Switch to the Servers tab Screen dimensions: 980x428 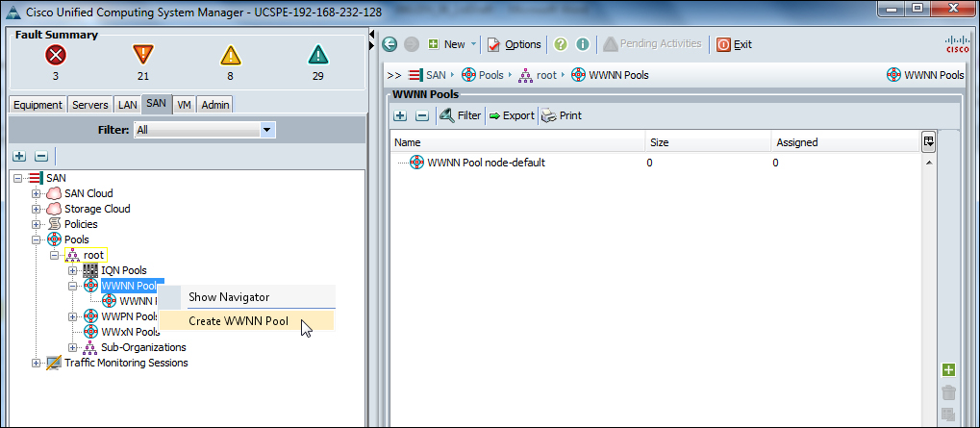(90, 105)
